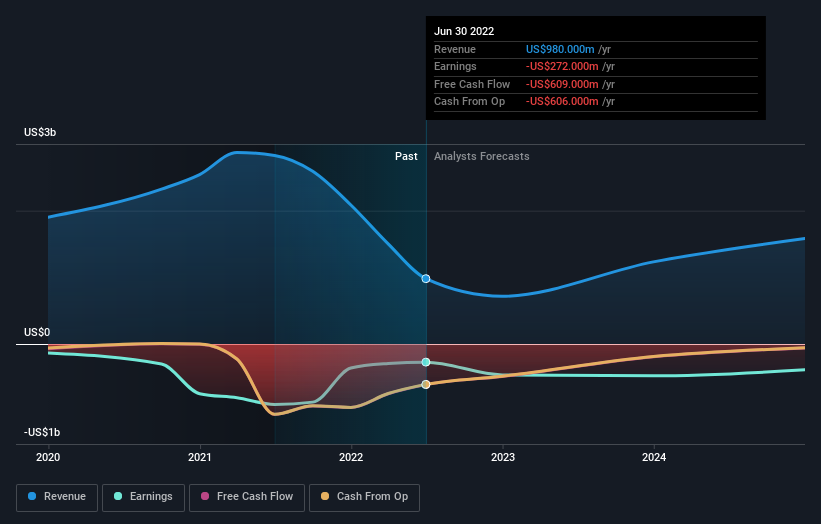Click the US$0 y-axis label
Image resolution: width=821 pixels, height=524 pixels.
(37, 332)
